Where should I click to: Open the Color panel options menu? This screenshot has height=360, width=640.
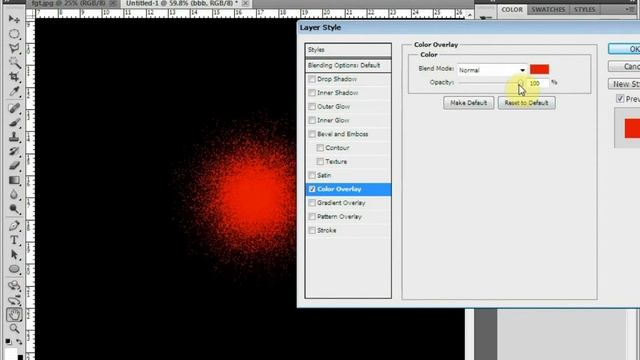tap(631, 9)
